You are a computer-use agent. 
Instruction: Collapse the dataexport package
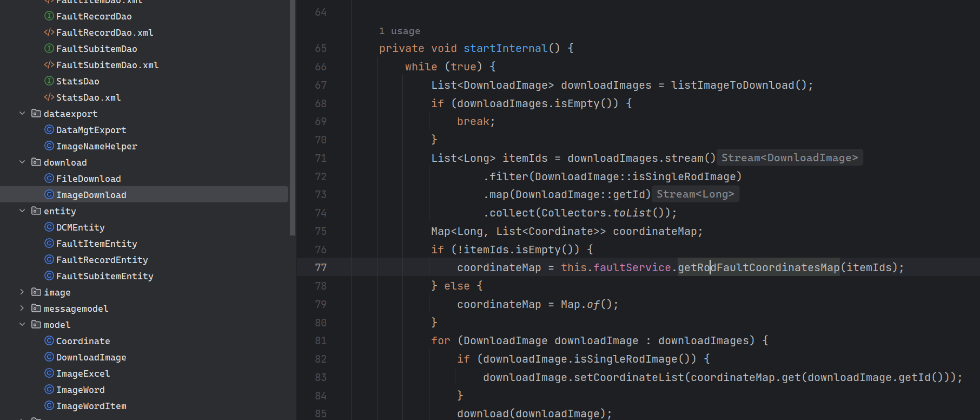click(x=22, y=114)
